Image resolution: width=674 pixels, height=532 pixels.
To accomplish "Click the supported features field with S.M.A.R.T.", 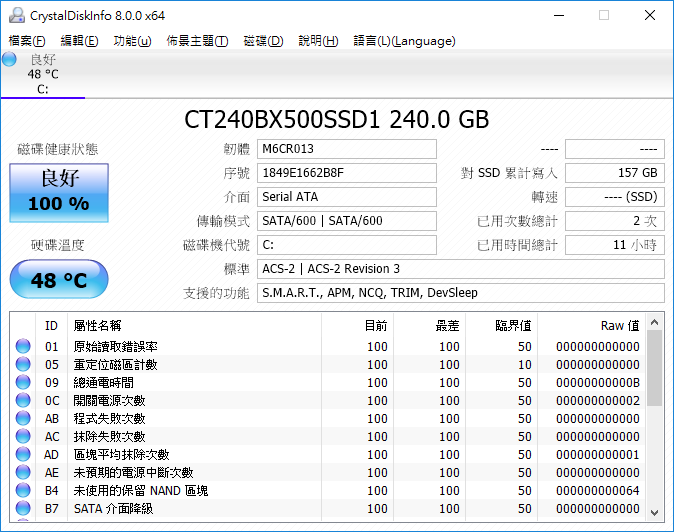I will pyautogui.click(x=461, y=293).
